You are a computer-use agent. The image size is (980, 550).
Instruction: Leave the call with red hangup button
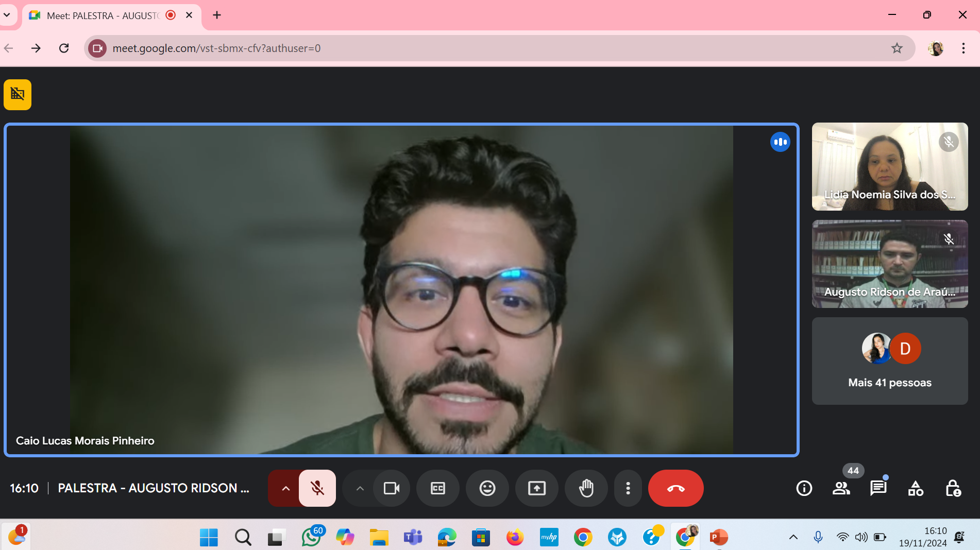[x=675, y=488]
